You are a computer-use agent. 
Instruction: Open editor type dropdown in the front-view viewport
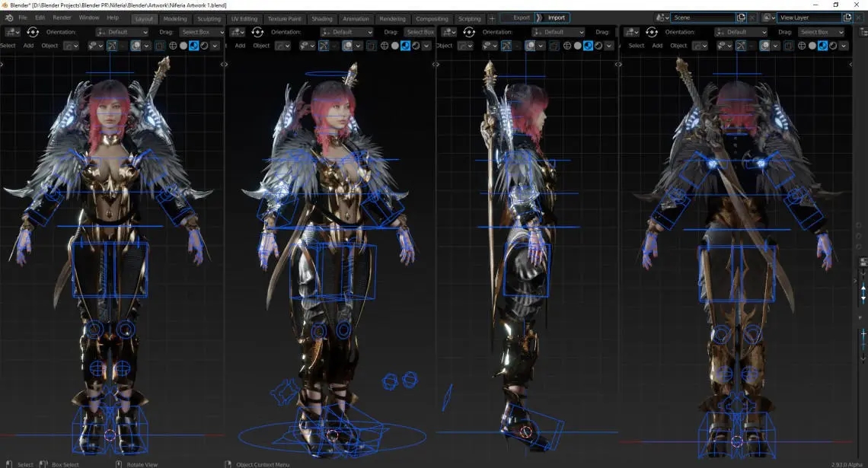pos(13,32)
